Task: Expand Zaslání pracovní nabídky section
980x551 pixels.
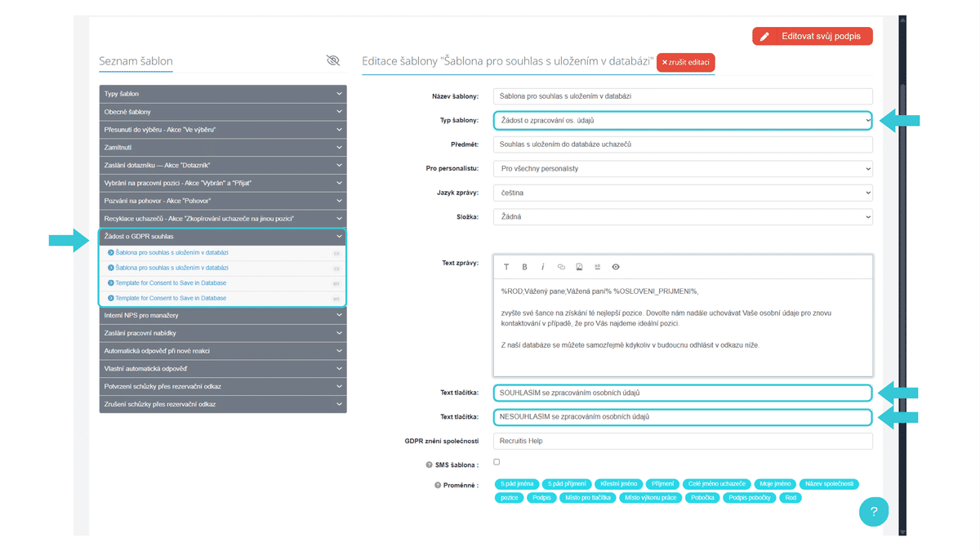Action: pos(223,333)
